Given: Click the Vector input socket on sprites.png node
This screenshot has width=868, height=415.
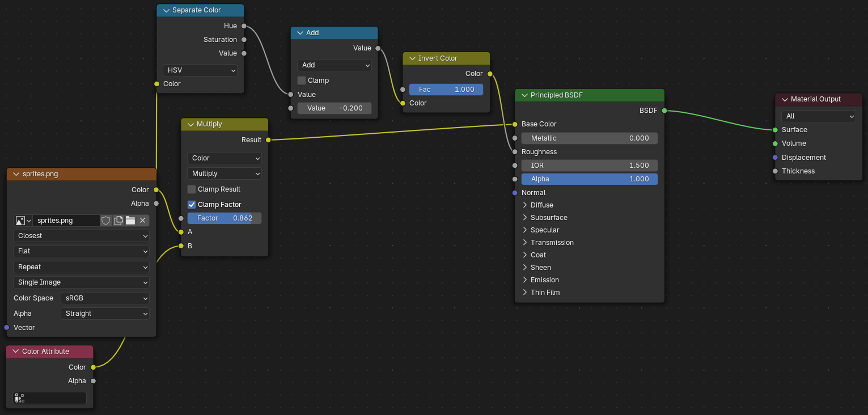Looking at the screenshot, I should [7, 328].
